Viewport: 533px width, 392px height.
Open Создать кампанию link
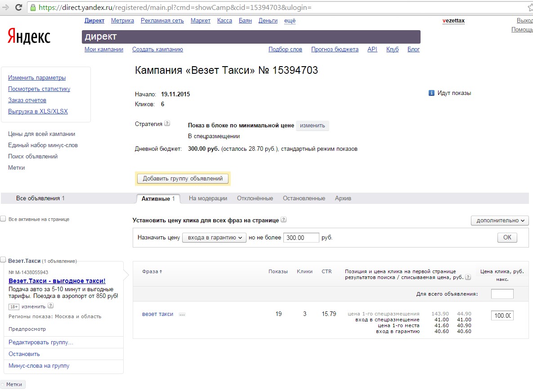tap(157, 50)
